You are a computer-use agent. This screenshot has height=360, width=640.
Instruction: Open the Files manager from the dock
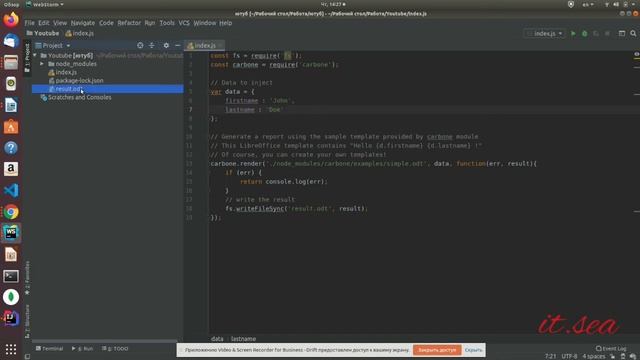click(x=11, y=62)
